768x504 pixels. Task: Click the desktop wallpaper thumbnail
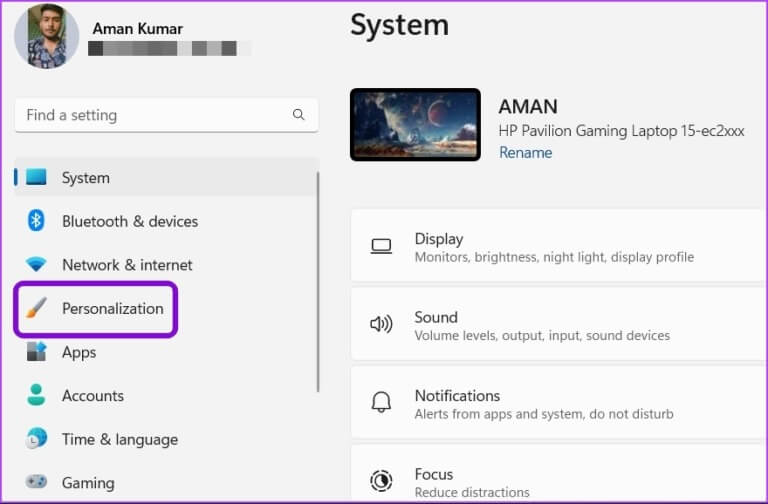415,124
